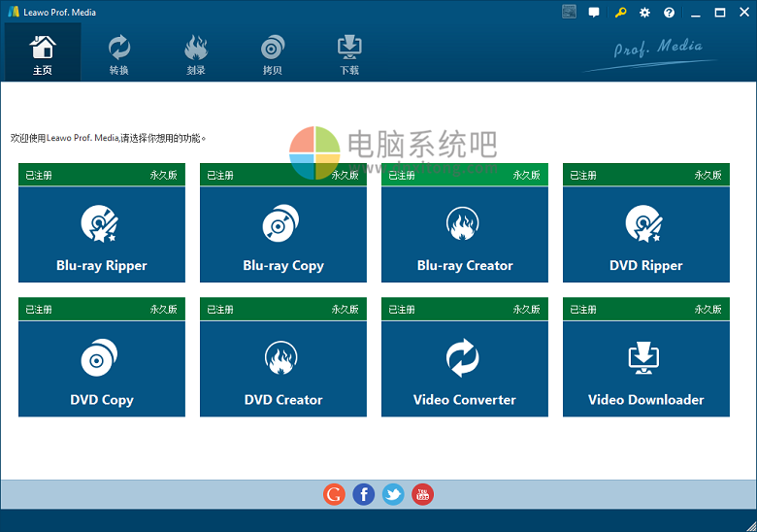Click the yellow key registration icon

(x=620, y=13)
